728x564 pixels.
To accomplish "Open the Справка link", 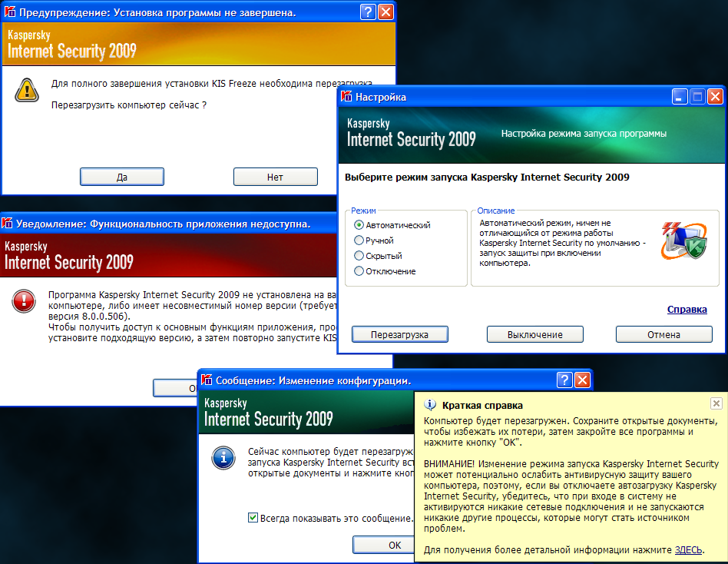I will pyautogui.click(x=687, y=310).
